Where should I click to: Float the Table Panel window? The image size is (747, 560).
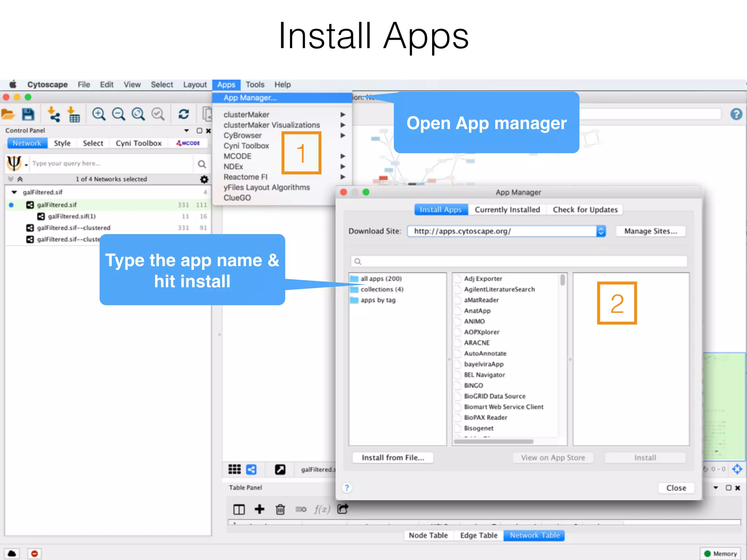(x=728, y=488)
